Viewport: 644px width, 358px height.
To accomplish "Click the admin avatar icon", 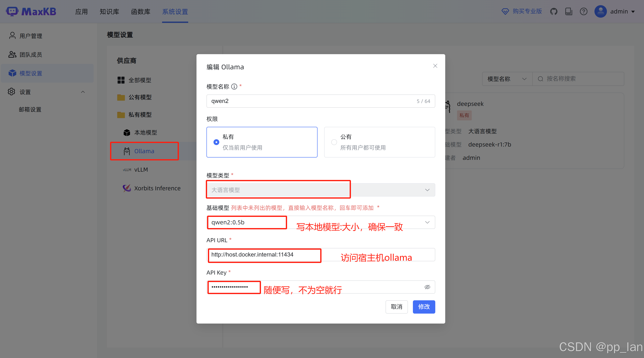I will pyautogui.click(x=600, y=11).
